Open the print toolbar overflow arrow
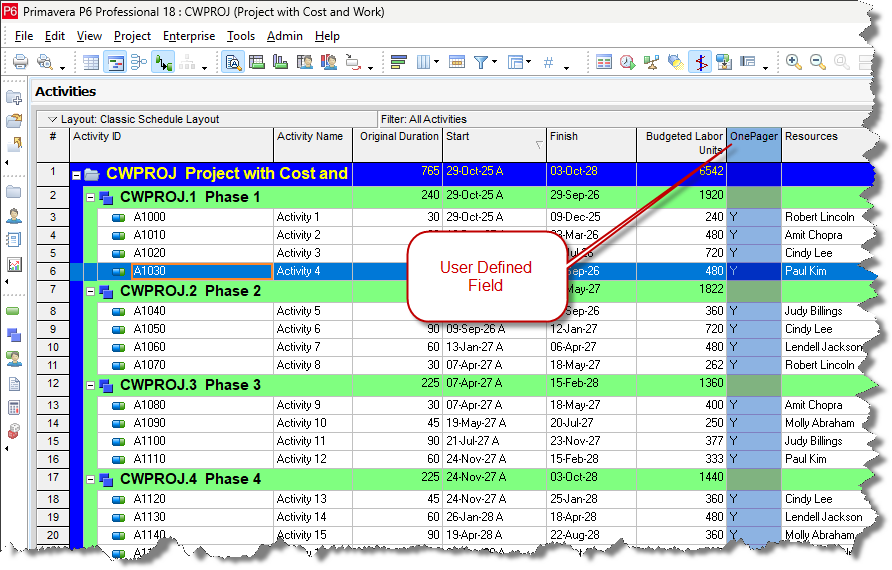The width and height of the screenshot is (892, 570). click(x=62, y=68)
